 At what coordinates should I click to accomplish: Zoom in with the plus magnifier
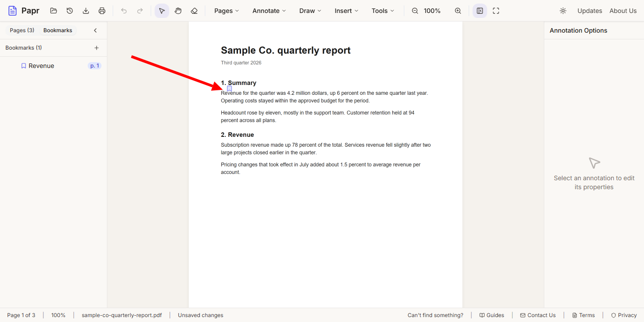point(458,11)
